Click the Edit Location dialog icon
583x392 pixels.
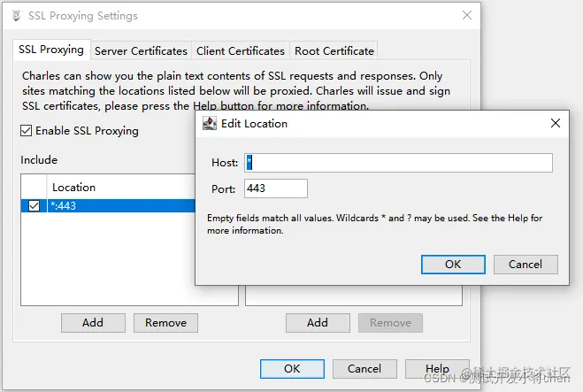pos(210,123)
